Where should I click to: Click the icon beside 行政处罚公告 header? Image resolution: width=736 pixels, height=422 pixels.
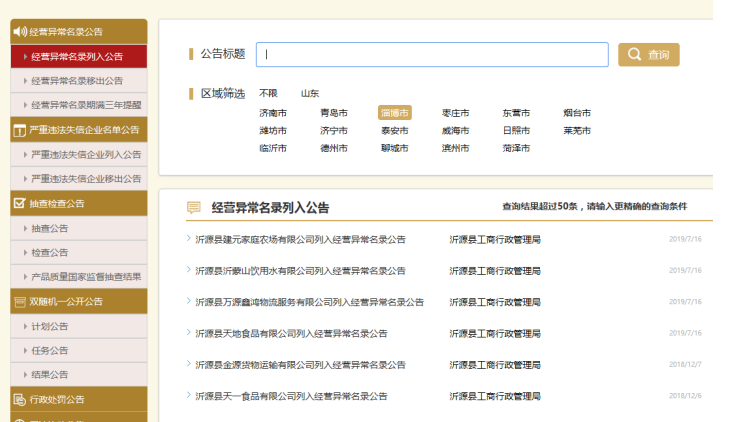[19, 399]
